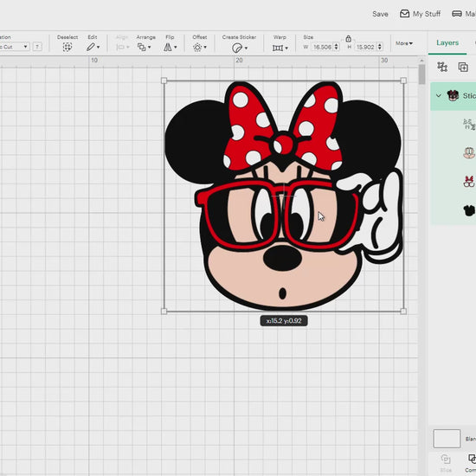Click the bottom-left selection handle
The height and width of the screenshot is (476, 476).
point(164,312)
